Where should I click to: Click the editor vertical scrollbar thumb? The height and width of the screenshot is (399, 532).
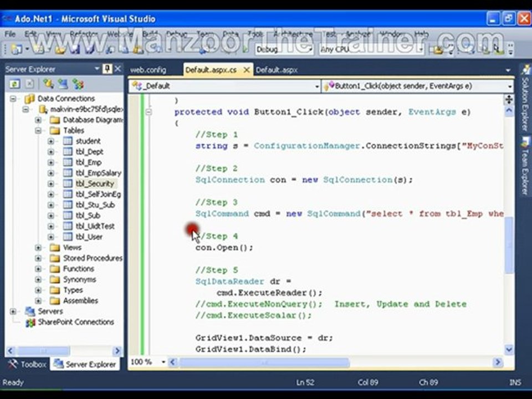pos(509,244)
